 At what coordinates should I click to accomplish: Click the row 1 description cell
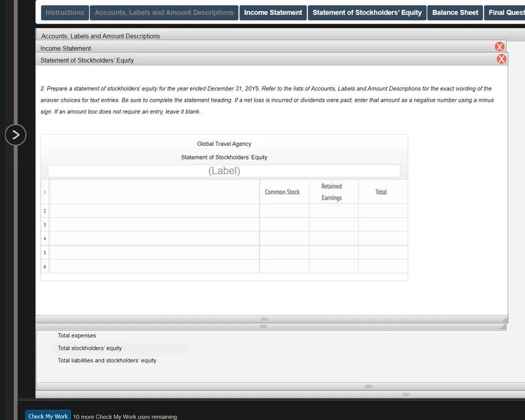point(155,191)
